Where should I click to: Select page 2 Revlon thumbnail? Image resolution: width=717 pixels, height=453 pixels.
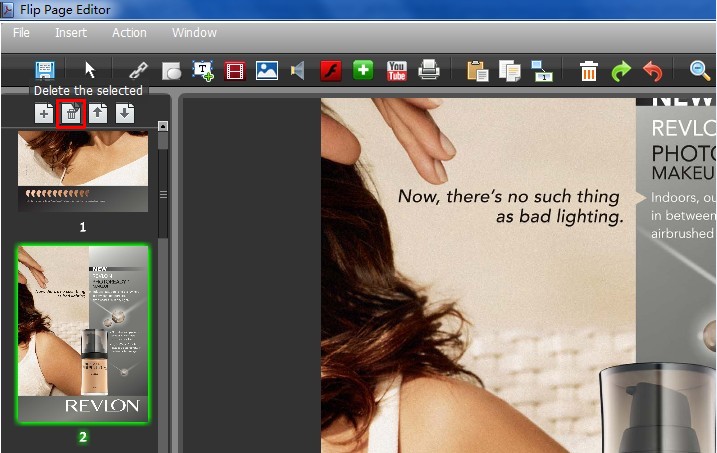[x=83, y=334]
